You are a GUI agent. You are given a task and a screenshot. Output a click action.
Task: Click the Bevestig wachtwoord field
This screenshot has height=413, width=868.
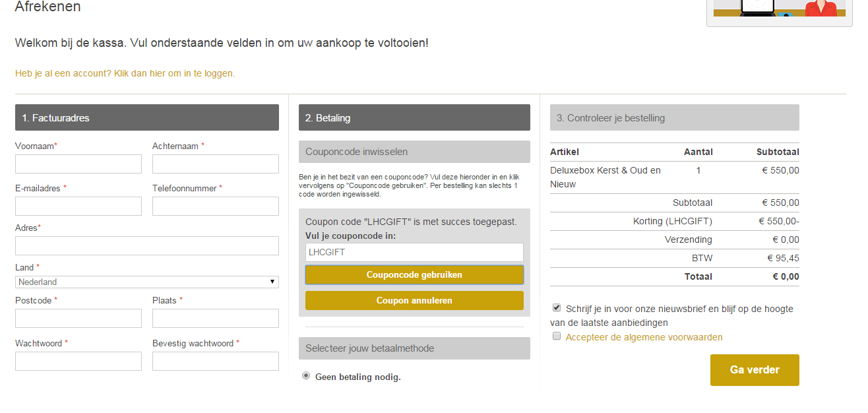pyautogui.click(x=216, y=361)
